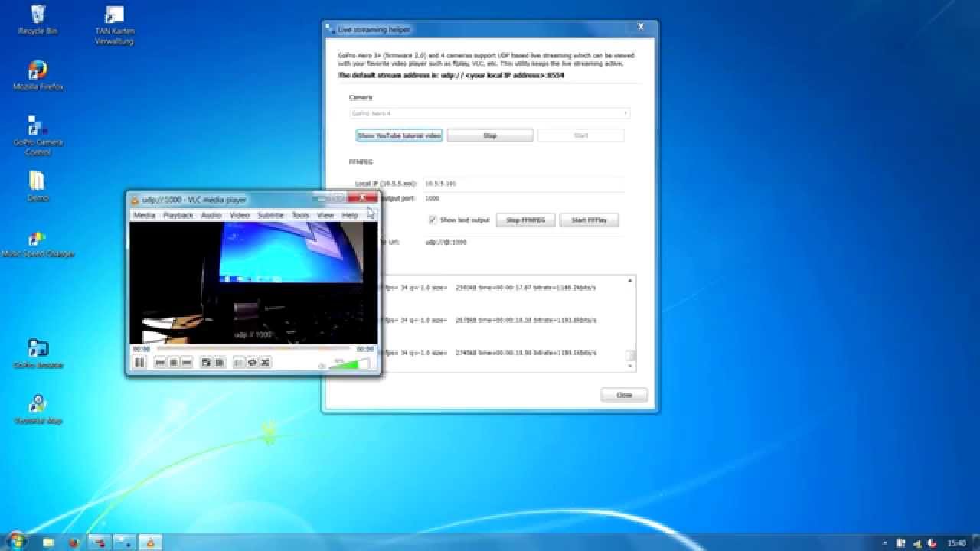Click the Firefox taskbar icon
The height and width of the screenshot is (551, 980).
pos(73,543)
